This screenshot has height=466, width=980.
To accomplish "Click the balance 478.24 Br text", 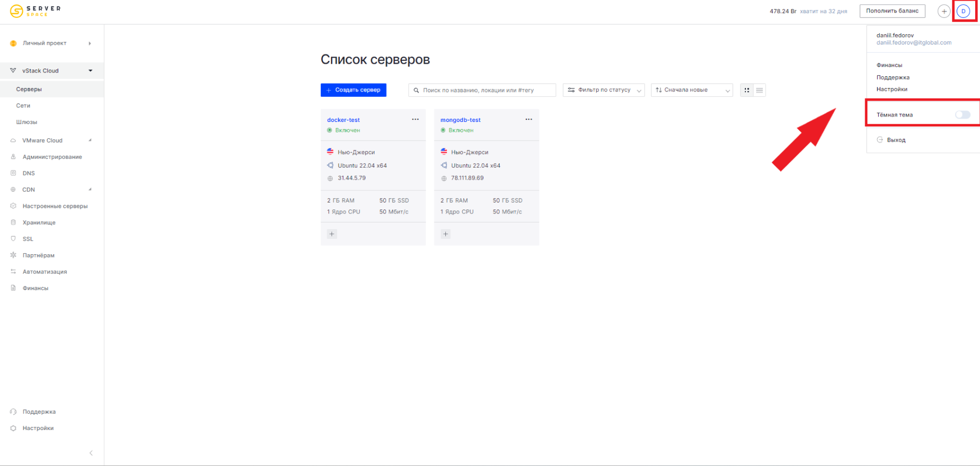I will point(783,11).
